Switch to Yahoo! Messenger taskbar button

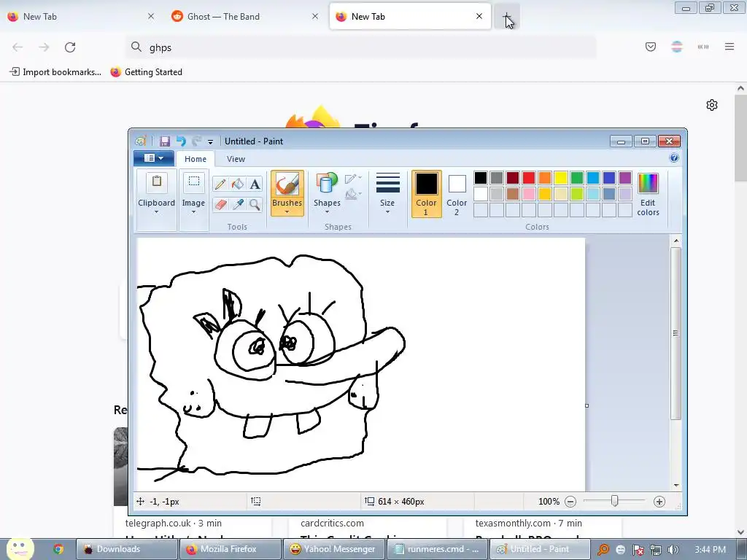tap(333, 549)
